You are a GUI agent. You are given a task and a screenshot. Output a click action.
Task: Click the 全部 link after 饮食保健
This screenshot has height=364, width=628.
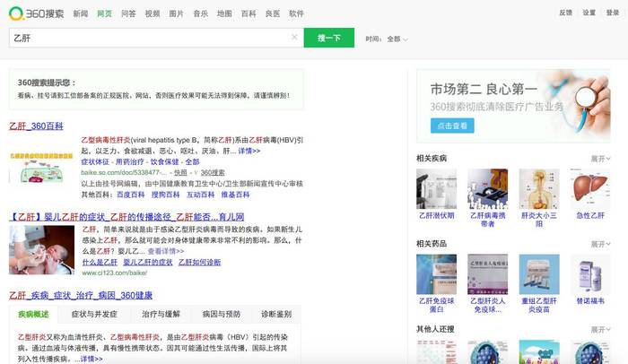(192, 161)
